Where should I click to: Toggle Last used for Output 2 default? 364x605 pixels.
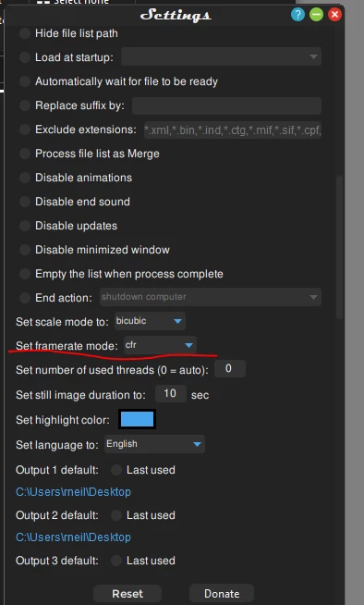(116, 515)
